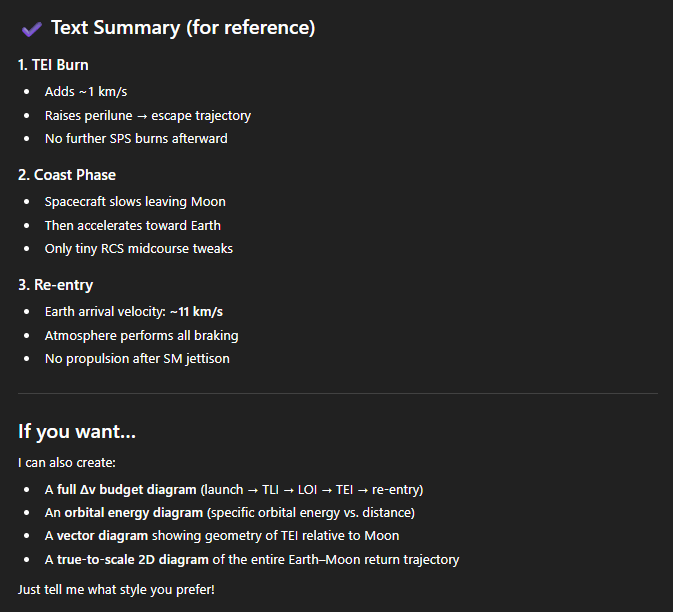Click the purple checkmark icon
673x612 pixels.
coord(31,28)
